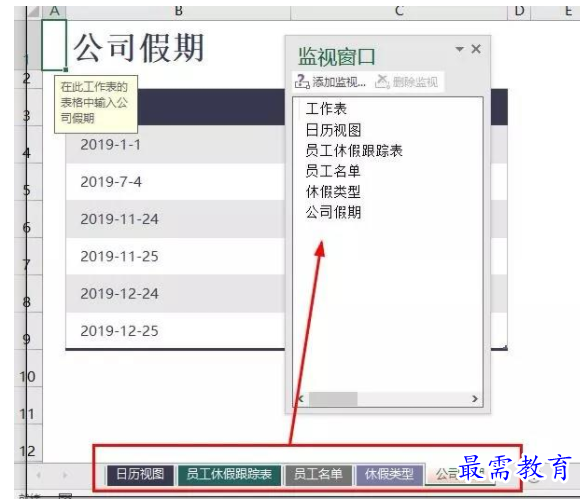Image resolution: width=580 pixels, height=499 pixels.
Task: Click the Watch Window scroll right arrow
Action: 475,399
